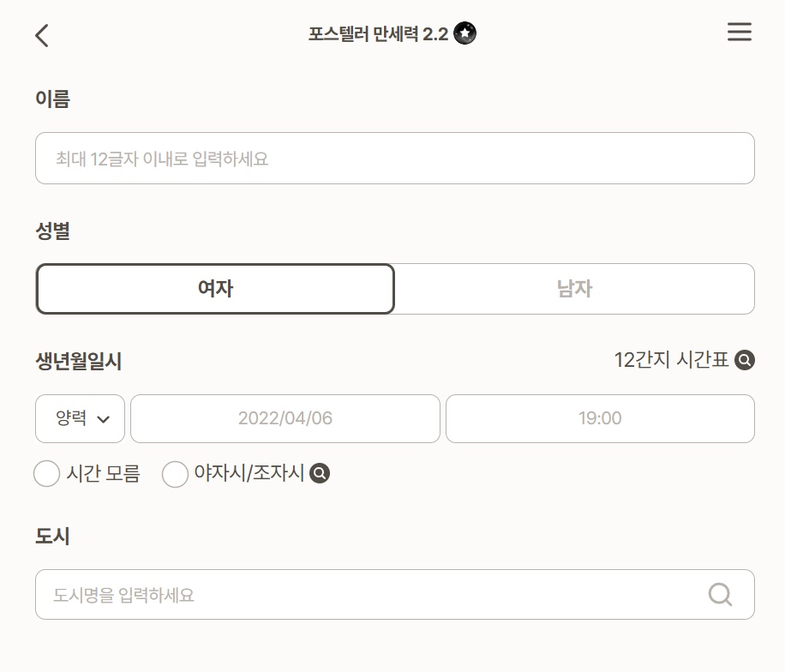Focus the 이름 name input field

click(x=395, y=159)
